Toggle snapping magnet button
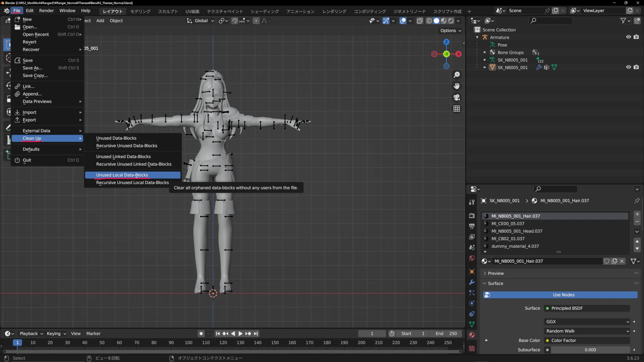Screen dimensions: 644x362 tap(235, 21)
